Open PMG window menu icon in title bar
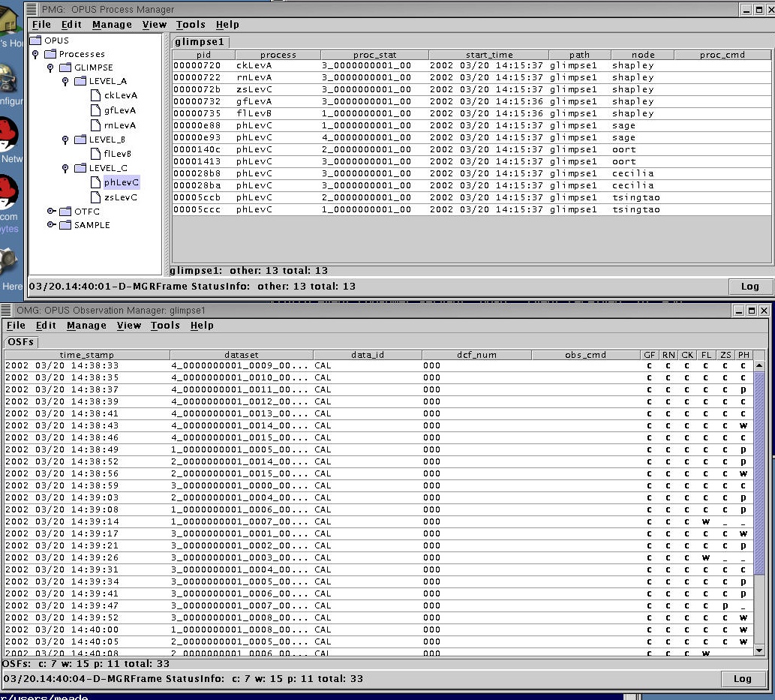This screenshot has width=775, height=700. click(32, 9)
